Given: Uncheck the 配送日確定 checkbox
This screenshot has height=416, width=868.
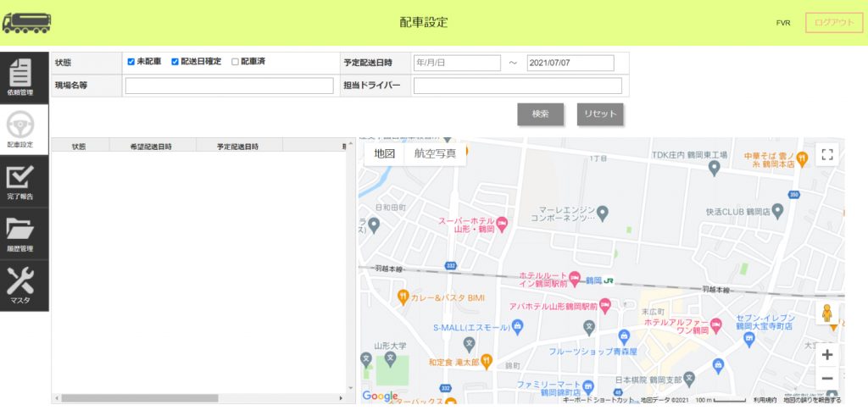Looking at the screenshot, I should (x=175, y=62).
